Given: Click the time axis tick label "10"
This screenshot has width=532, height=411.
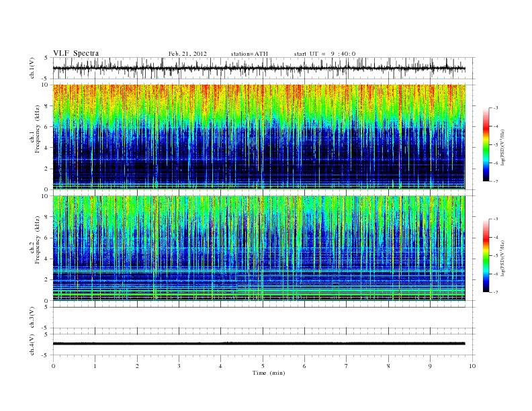Looking at the screenshot, I should pyautogui.click(x=472, y=366).
